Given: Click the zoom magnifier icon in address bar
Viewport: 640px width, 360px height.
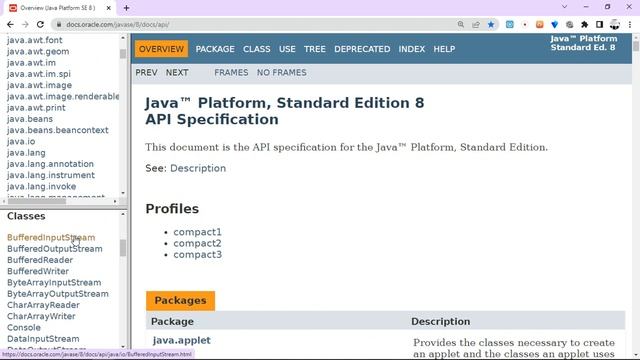Looking at the screenshot, I should (x=461, y=24).
